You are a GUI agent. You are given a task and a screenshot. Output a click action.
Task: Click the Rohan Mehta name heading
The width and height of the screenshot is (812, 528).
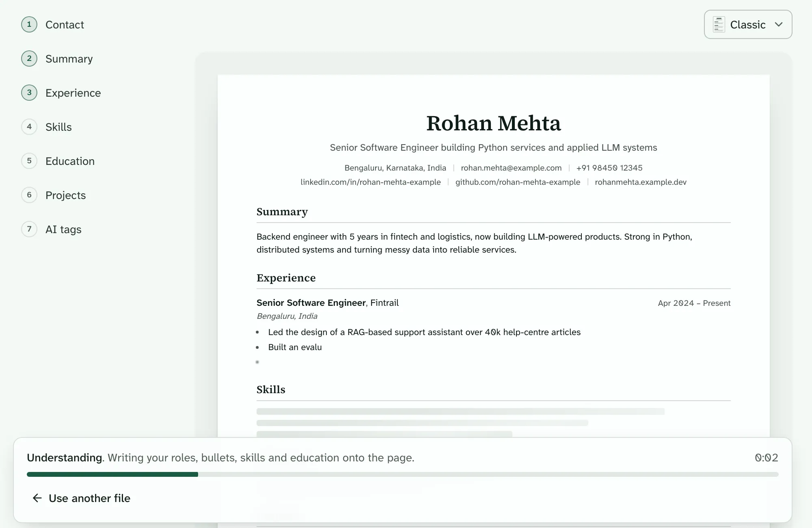point(493,123)
